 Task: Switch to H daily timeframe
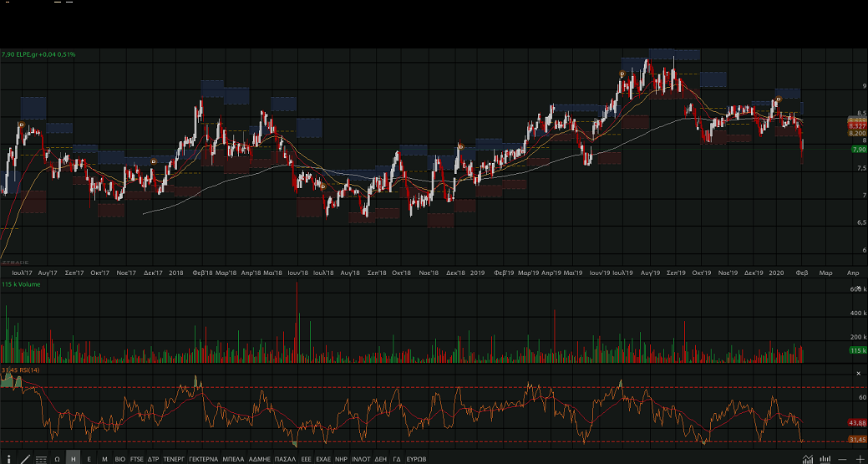coord(73,459)
